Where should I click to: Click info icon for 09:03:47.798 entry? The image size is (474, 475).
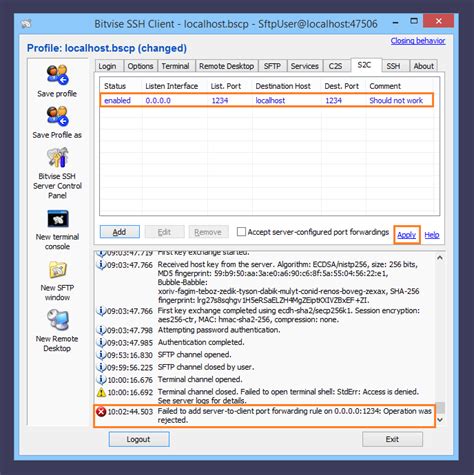coord(101,330)
